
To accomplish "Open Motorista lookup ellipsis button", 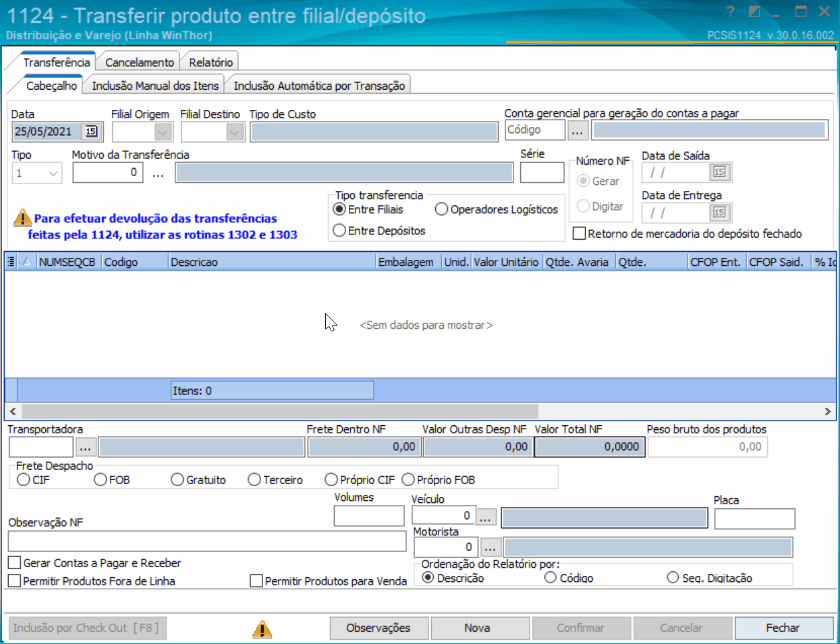I will coord(490,547).
